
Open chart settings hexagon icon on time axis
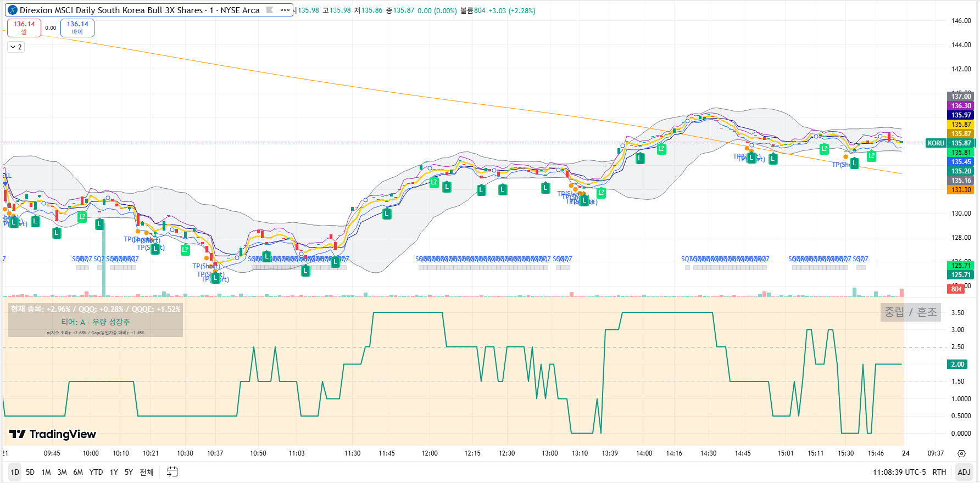(961, 453)
